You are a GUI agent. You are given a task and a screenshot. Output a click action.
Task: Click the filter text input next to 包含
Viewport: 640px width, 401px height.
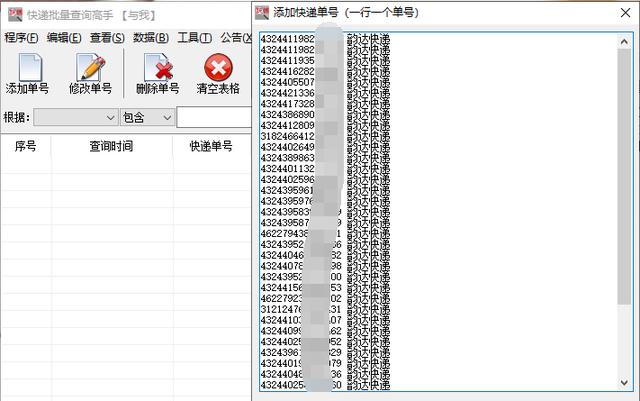click(x=214, y=118)
